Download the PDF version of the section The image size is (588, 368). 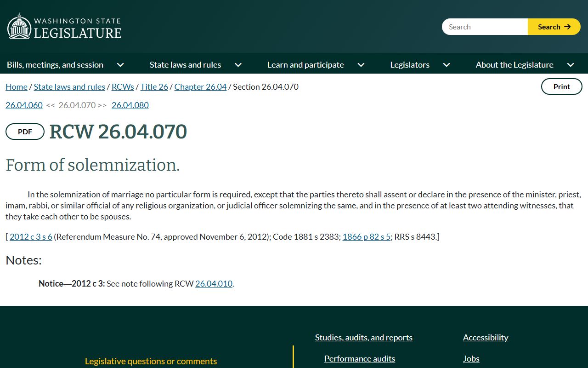[25, 132]
